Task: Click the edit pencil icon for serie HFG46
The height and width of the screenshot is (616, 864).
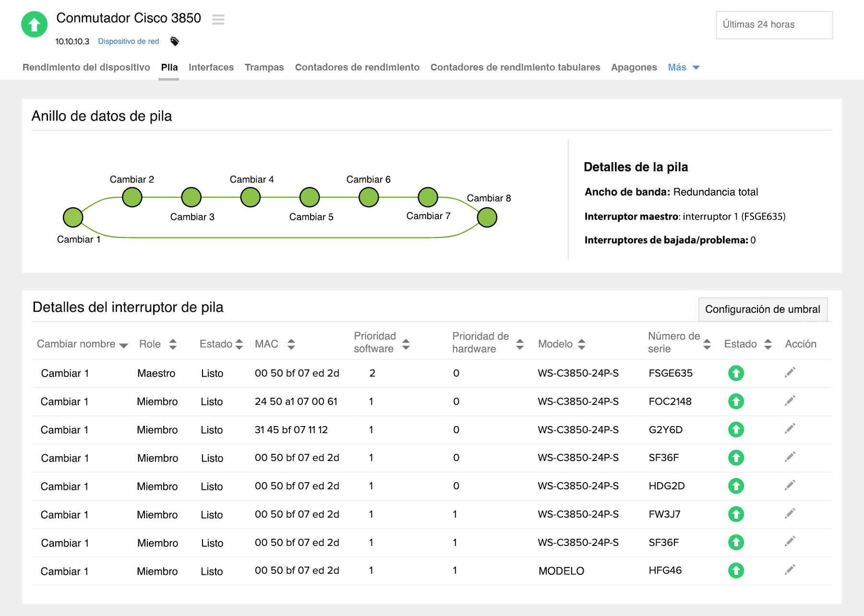Action: coord(790,570)
